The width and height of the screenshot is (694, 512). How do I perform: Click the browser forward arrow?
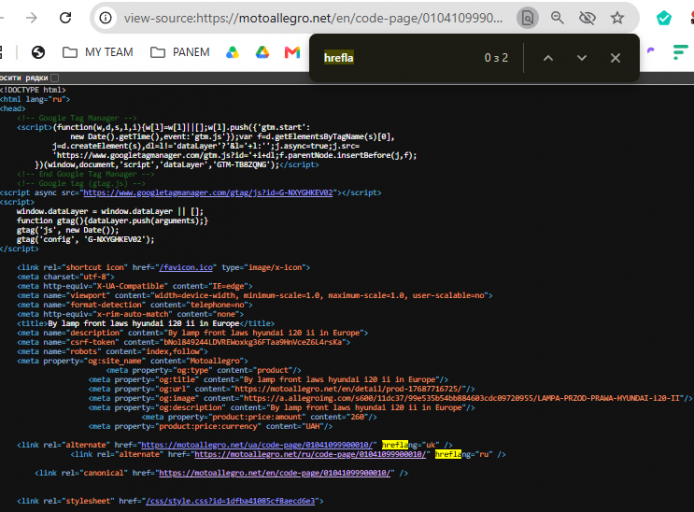tap(31, 18)
